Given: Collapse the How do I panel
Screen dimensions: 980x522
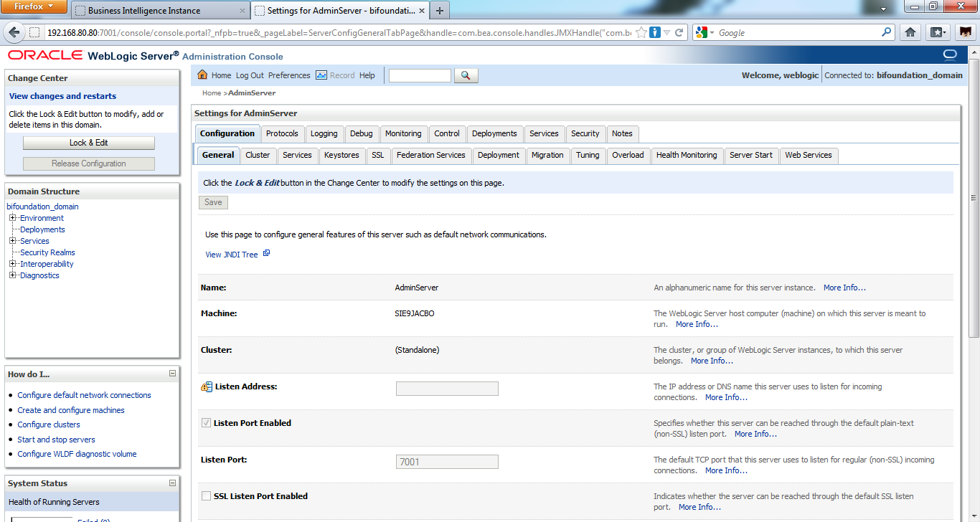Looking at the screenshot, I should (x=171, y=373).
